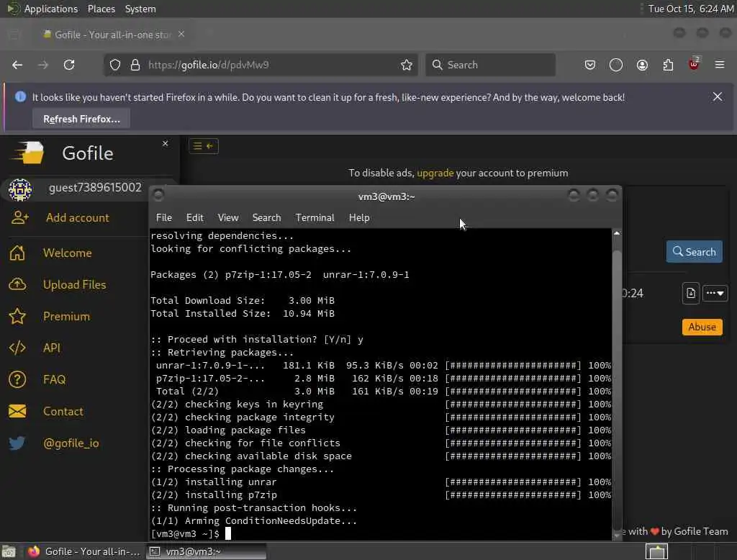This screenshot has height=560, width=737.
Task: Click the Firefox Search box
Action: pyautogui.click(x=490, y=65)
